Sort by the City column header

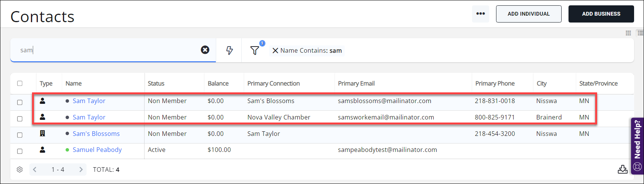[541, 83]
